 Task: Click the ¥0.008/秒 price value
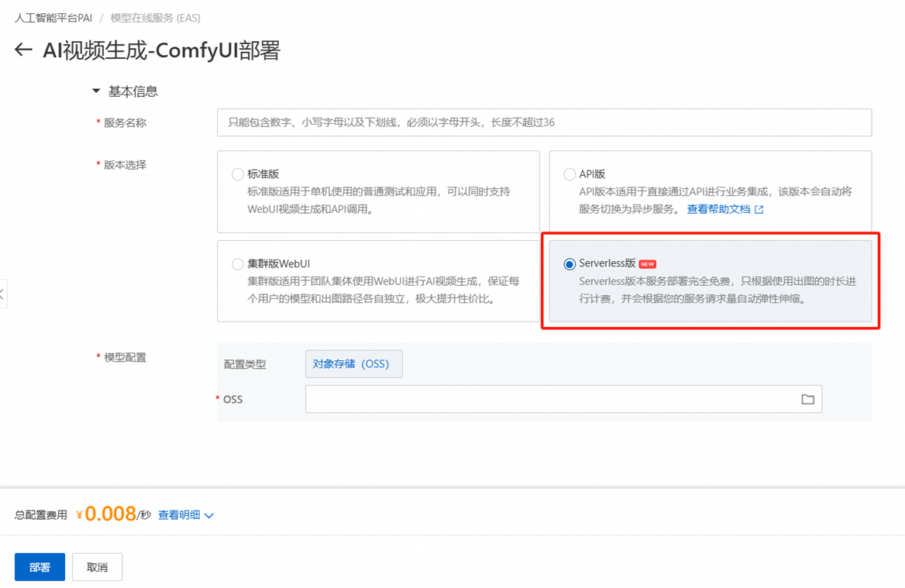click(x=113, y=514)
